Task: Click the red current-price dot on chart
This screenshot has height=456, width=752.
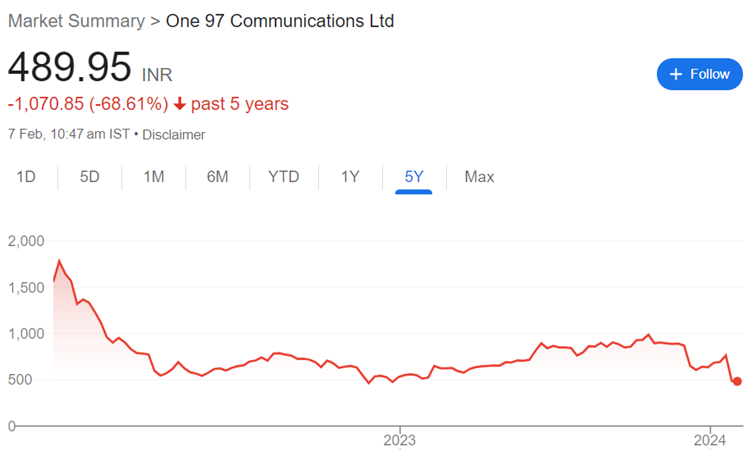Action: coord(737,381)
